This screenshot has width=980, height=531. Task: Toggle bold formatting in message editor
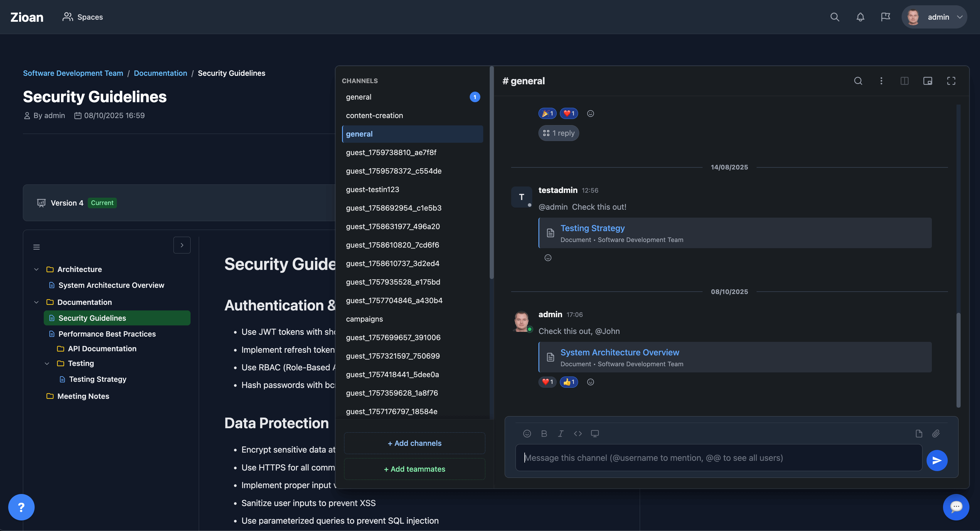point(544,433)
